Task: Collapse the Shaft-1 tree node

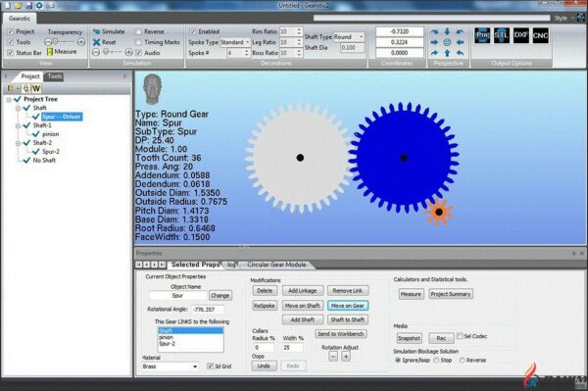Action: (x=18, y=125)
